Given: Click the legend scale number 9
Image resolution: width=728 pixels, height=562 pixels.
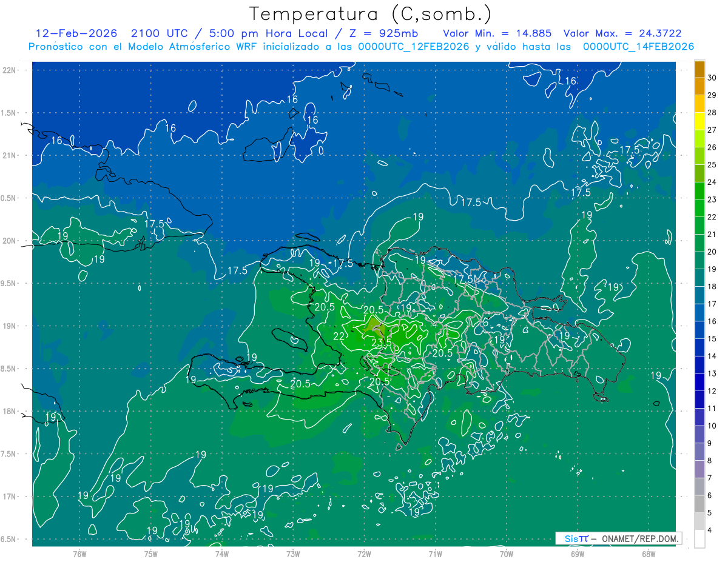Looking at the screenshot, I should (x=710, y=443).
